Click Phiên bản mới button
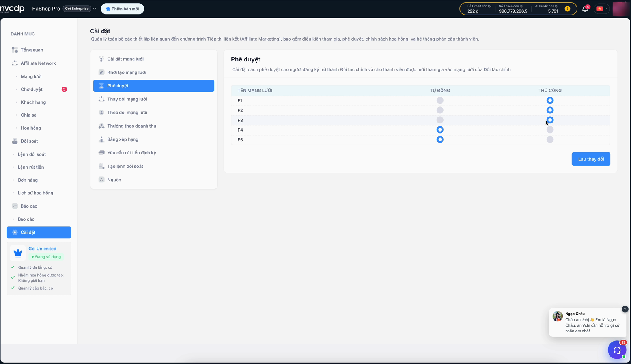Image resolution: width=631 pixels, height=364 pixels. pyautogui.click(x=122, y=9)
